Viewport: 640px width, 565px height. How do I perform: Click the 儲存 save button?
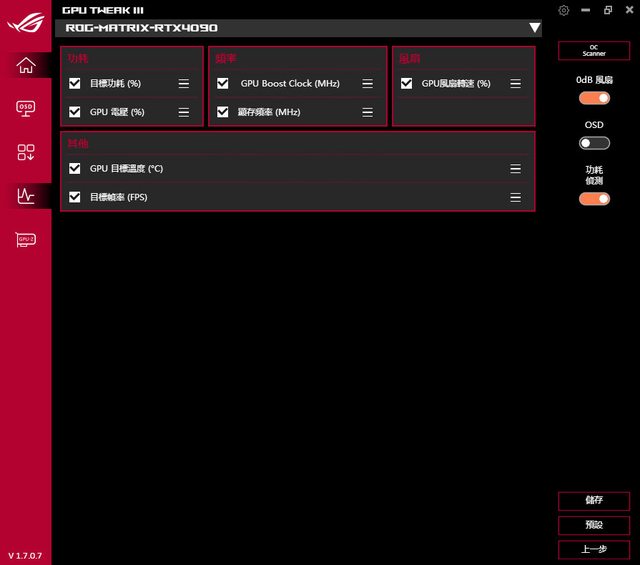(594, 502)
